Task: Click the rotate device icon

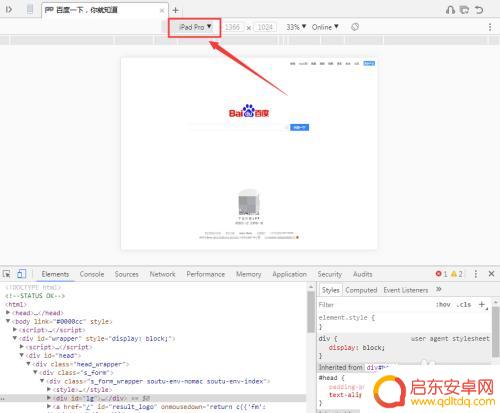Action: 355,27
